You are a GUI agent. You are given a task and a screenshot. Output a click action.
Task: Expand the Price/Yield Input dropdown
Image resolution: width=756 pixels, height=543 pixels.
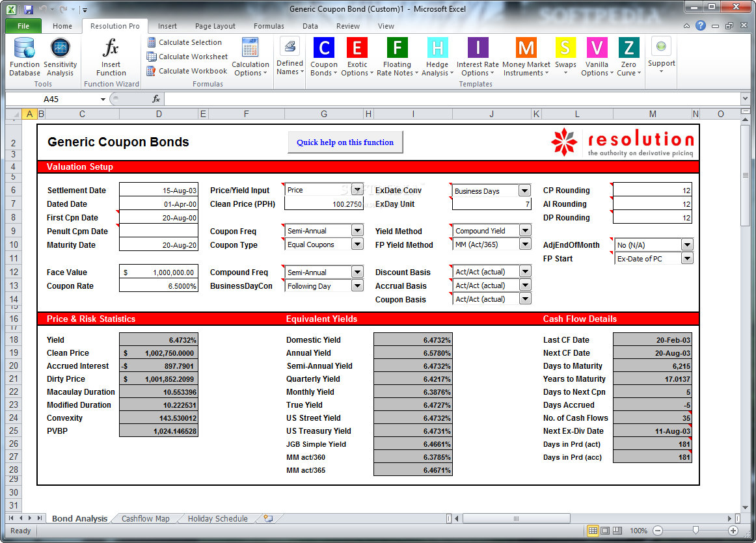pyautogui.click(x=357, y=189)
